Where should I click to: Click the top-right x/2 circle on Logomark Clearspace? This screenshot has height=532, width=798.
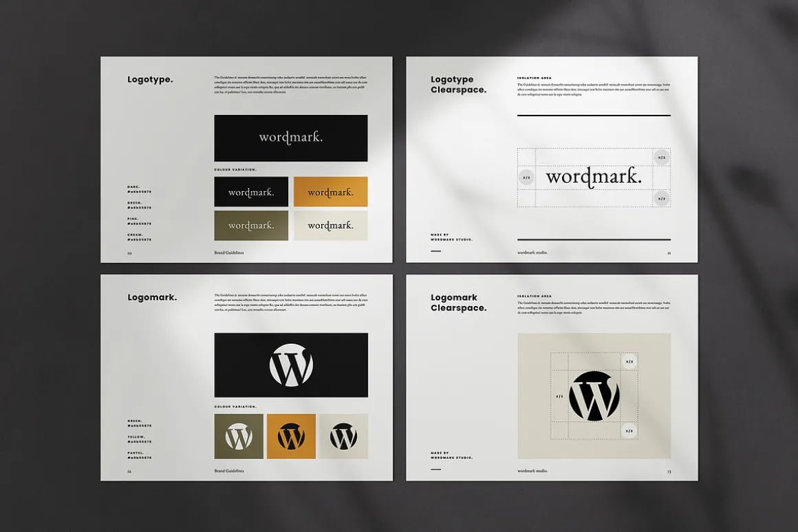tap(629, 362)
